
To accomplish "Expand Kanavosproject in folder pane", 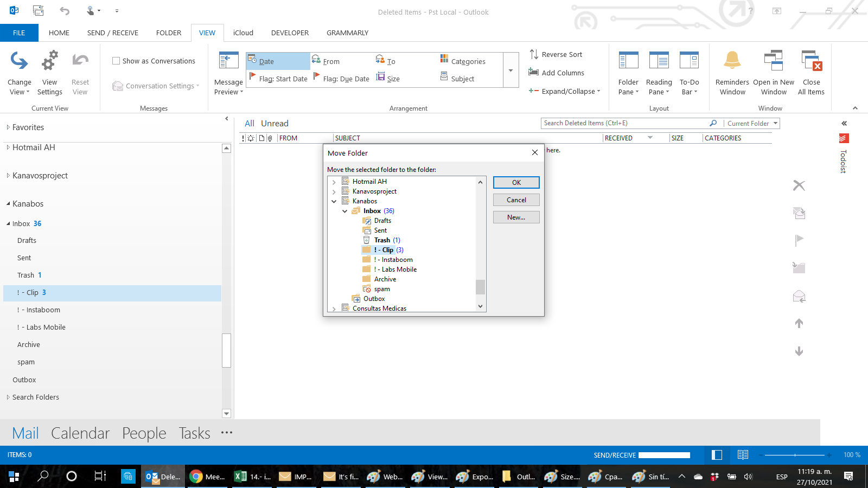I will (8, 176).
